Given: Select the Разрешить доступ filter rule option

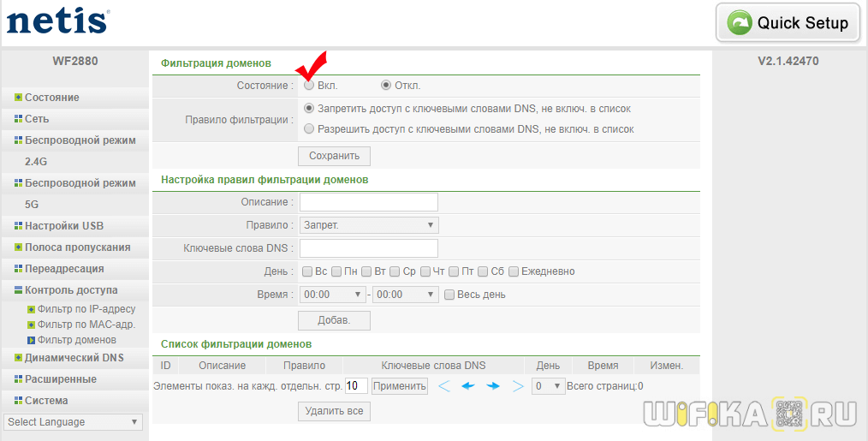Looking at the screenshot, I should [309, 128].
